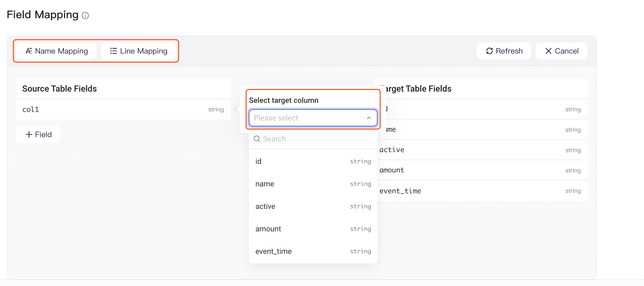Open the Please select combo box

(313, 118)
